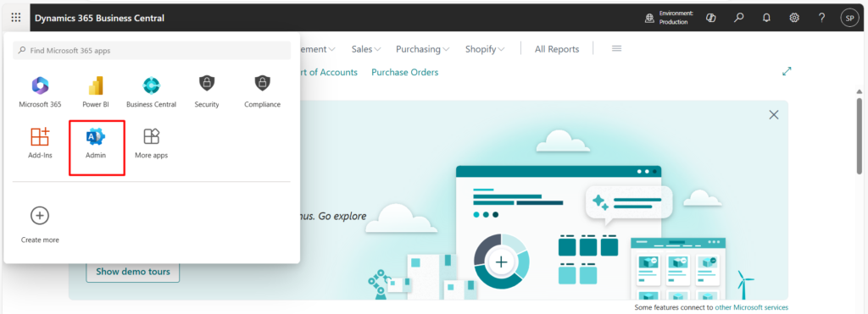The image size is (868, 314).
Task: Open the Copilot icon in header
Action: (711, 18)
